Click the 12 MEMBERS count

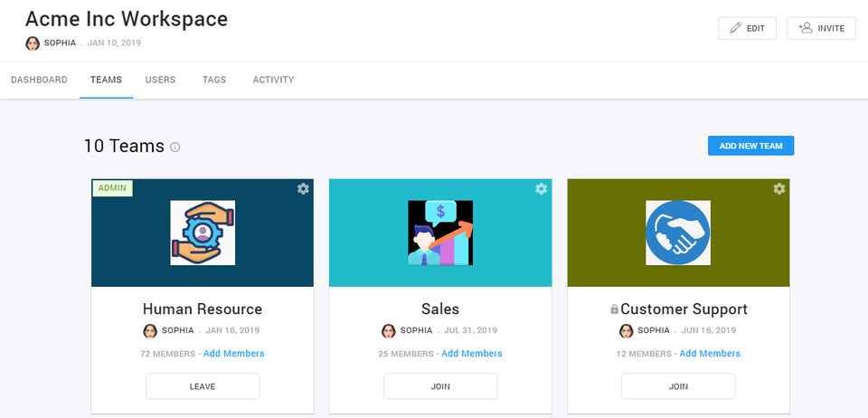644,353
